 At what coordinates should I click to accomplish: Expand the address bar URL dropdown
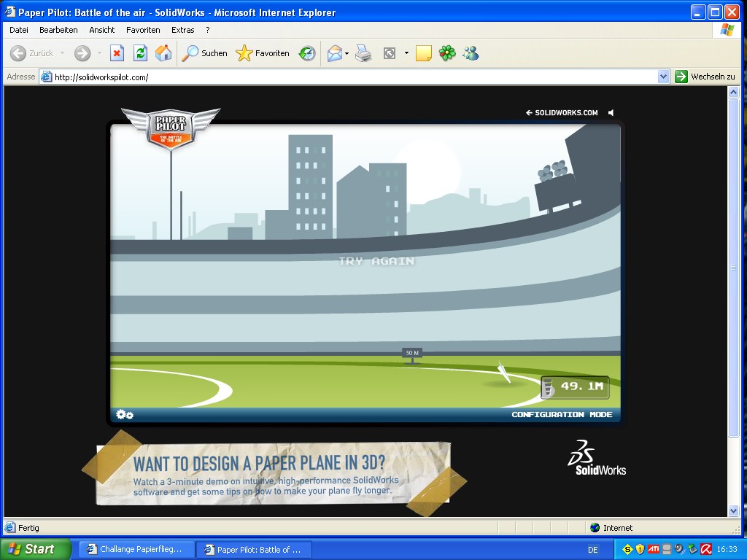coord(663,77)
